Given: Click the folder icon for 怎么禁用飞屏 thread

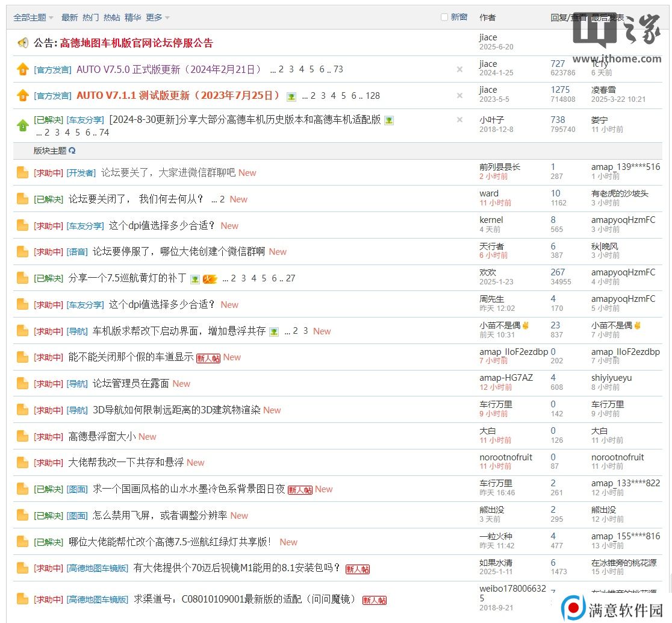Looking at the screenshot, I should [22, 515].
